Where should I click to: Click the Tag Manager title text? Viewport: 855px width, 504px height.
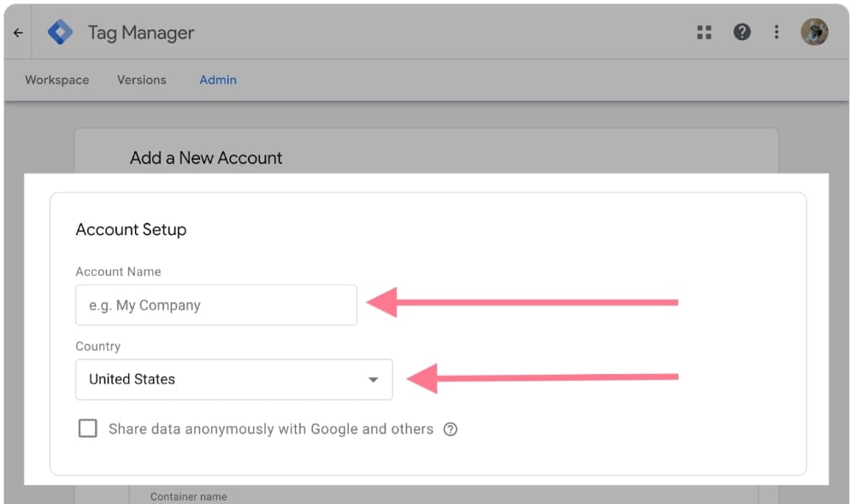141,32
